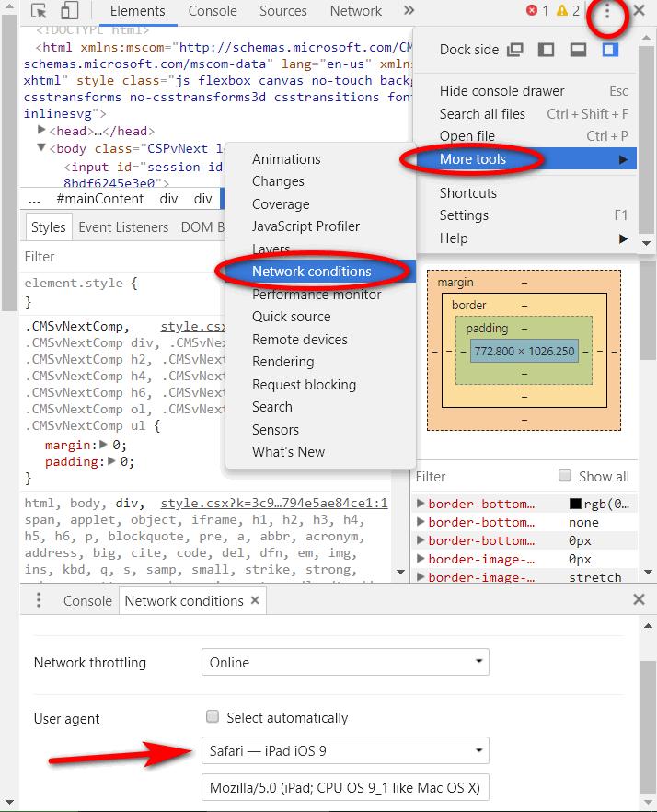The image size is (657, 812).
Task: Expand the border-image stretch computed row
Action: click(x=421, y=577)
